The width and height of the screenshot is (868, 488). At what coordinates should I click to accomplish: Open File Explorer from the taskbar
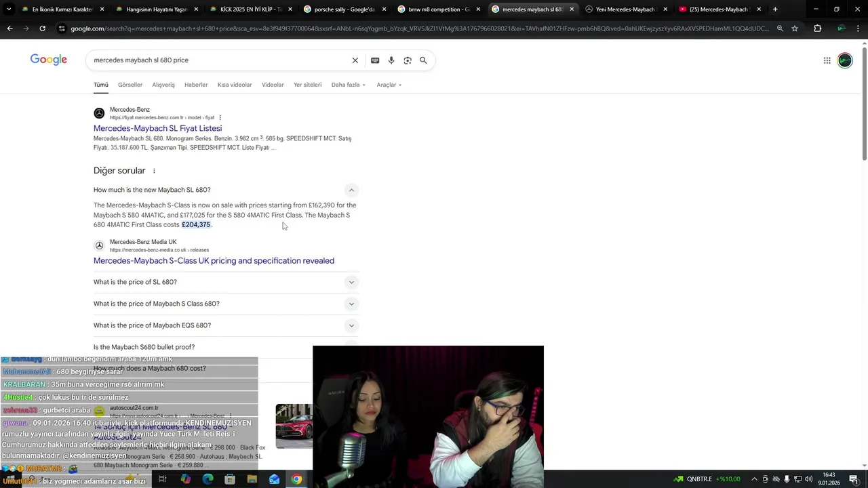click(252, 479)
